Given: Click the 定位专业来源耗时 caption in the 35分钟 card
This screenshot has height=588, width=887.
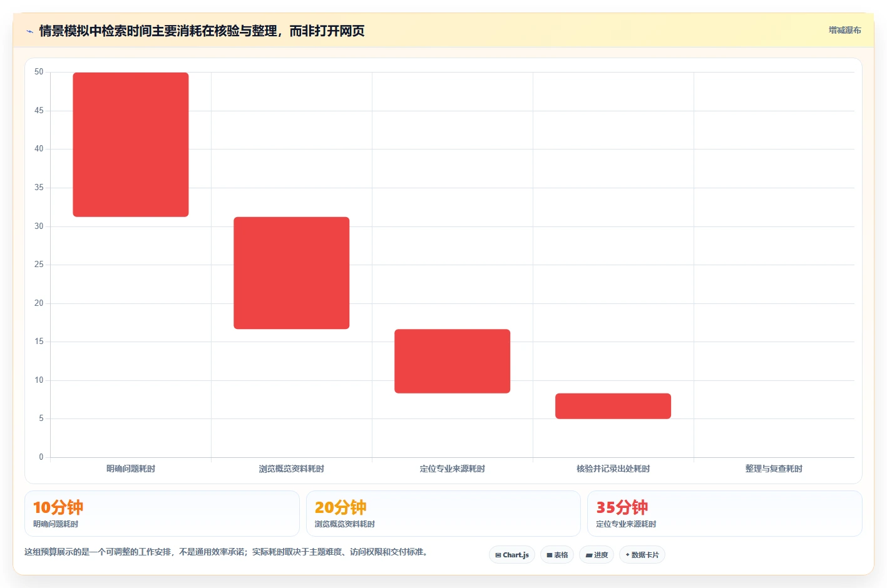Looking at the screenshot, I should pos(626,524).
